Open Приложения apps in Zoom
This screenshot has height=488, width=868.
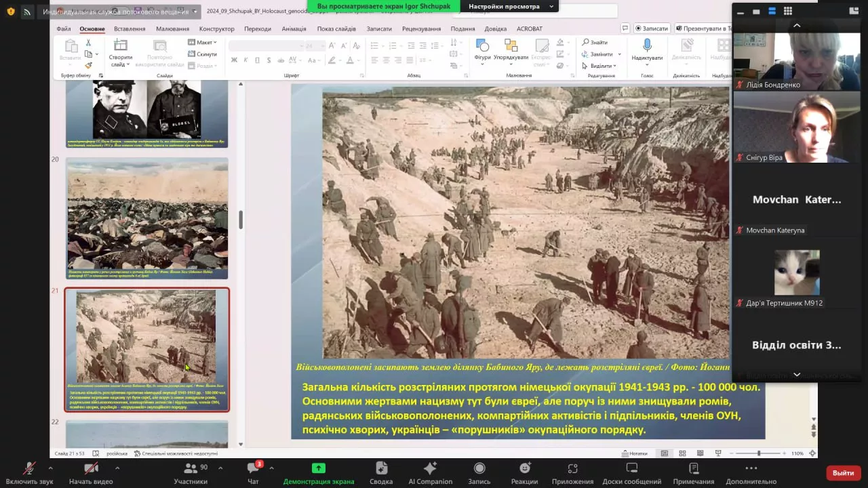(x=572, y=473)
